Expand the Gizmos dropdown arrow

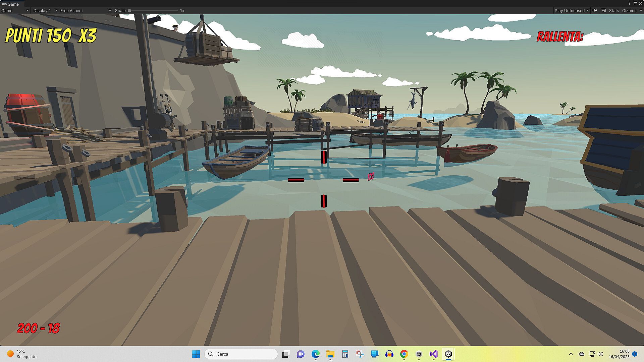(641, 10)
